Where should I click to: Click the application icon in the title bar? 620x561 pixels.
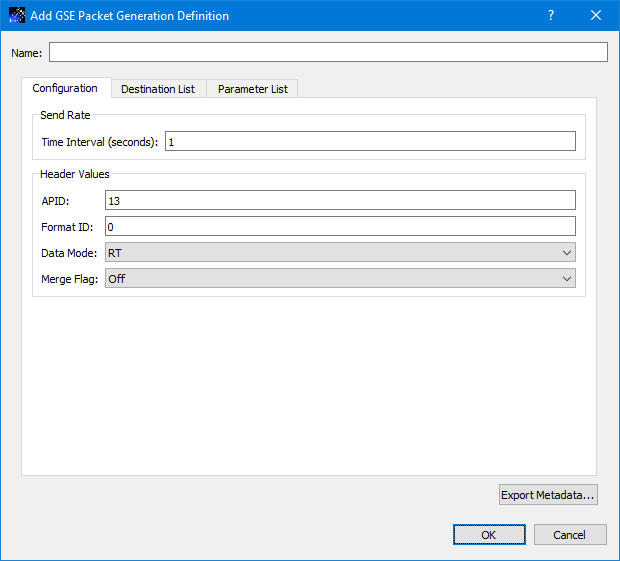[x=17, y=16]
